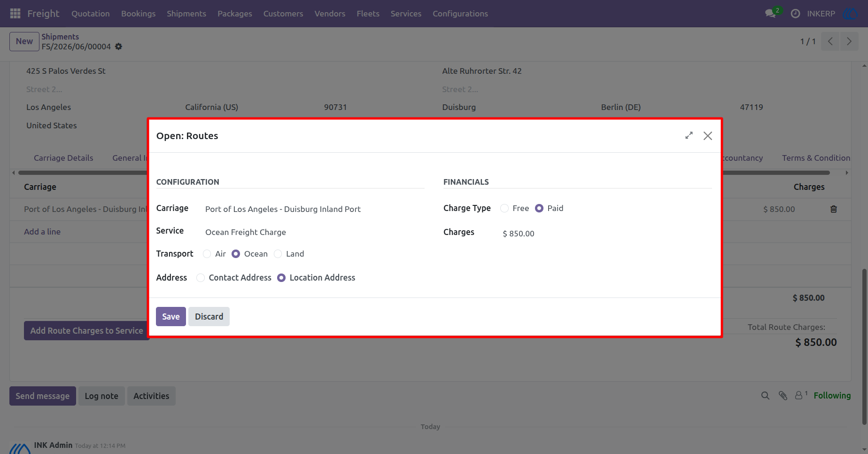Go to previous record arrow

point(830,41)
